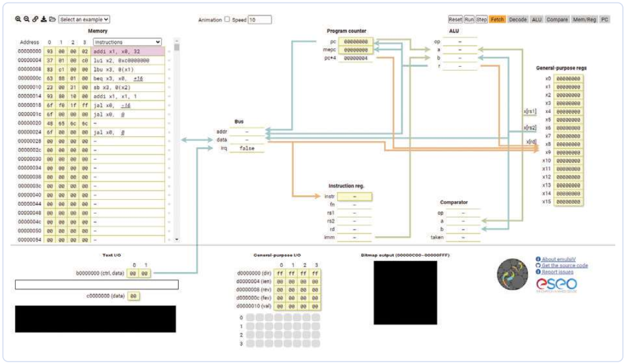Follow the 0 offset link at address 00000024
Viewport: 627px width, 364px height.
click(x=122, y=133)
